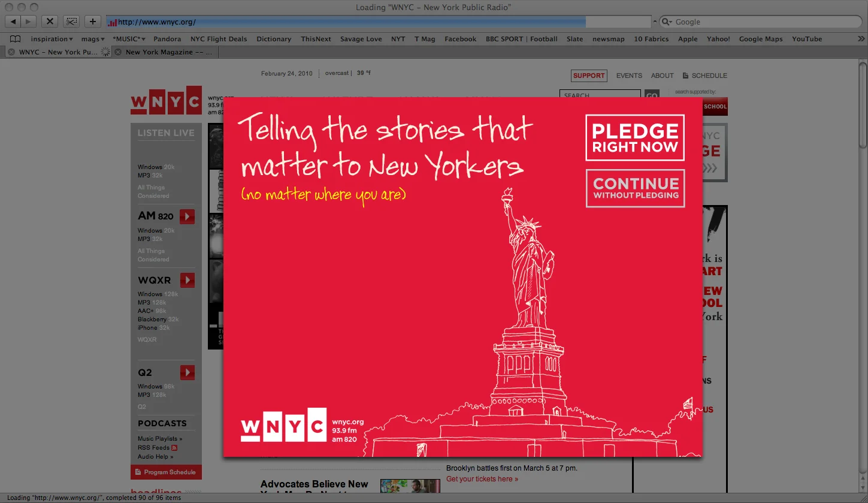Open the ThisNext bookmark
The image size is (868, 503).
[x=316, y=39]
